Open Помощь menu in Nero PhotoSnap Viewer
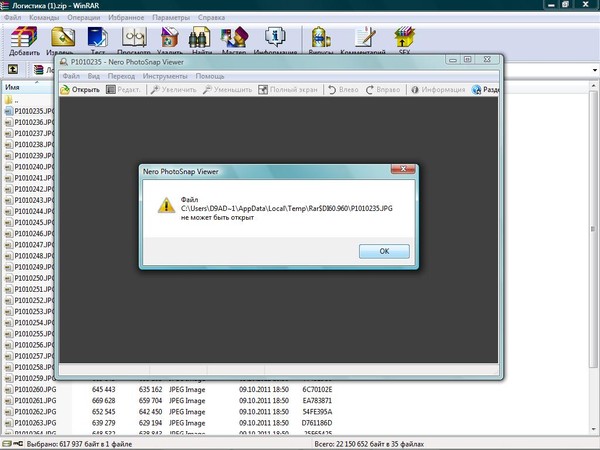This screenshot has height=450, width=600. click(210, 76)
